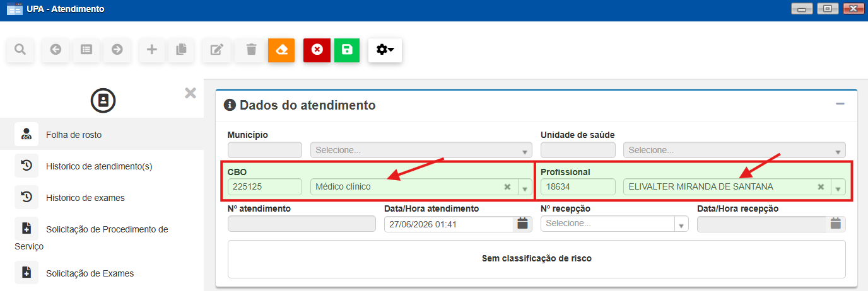
Task: Open the Unidade de saúde Selecione dropdown
Action: [x=734, y=150]
